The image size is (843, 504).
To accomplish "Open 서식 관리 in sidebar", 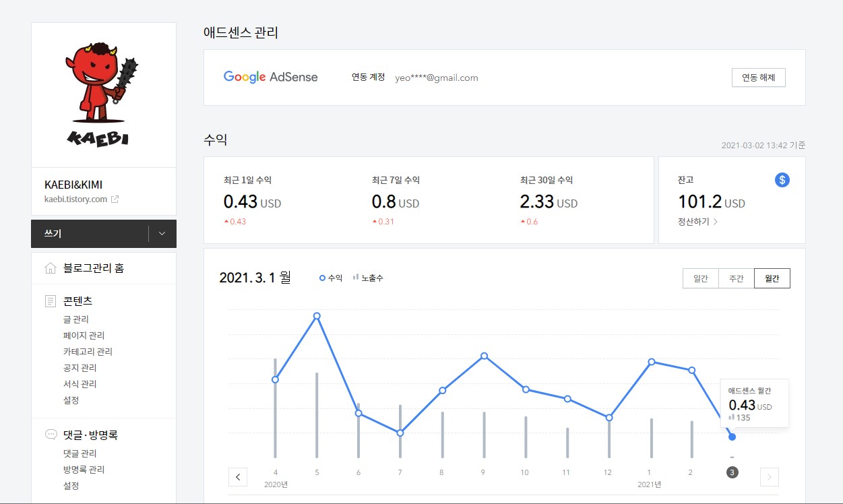I will click(x=80, y=384).
